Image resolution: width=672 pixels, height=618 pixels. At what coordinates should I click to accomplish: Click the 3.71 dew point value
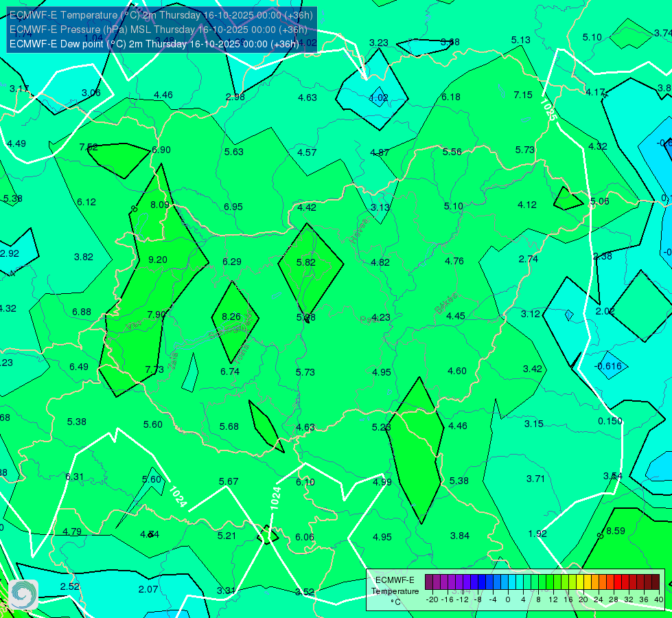point(535,479)
